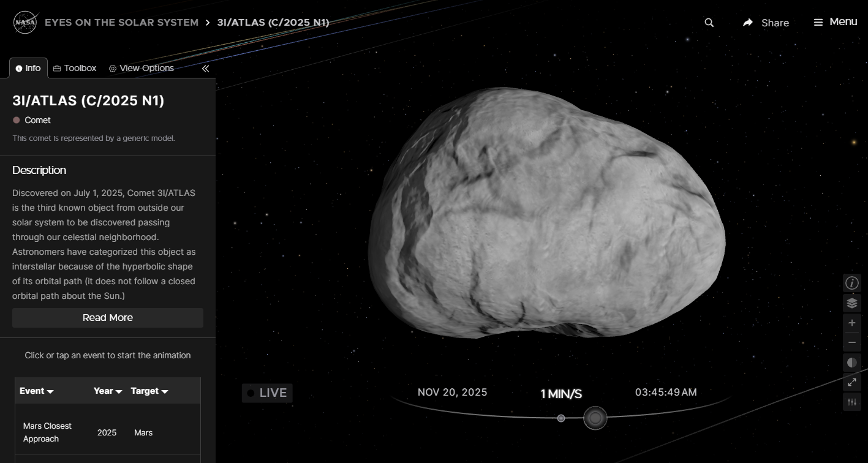This screenshot has height=463, width=868.
Task: Click the 1 MIN/S rate label
Action: click(x=561, y=394)
